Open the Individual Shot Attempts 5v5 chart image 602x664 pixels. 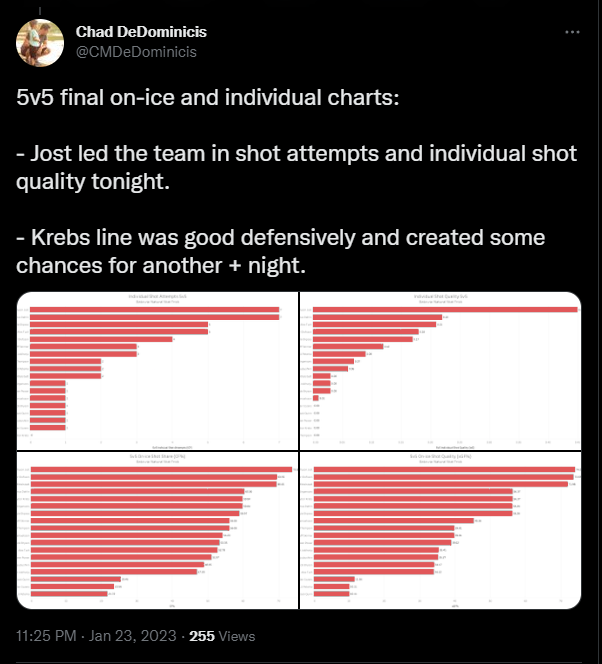click(x=157, y=371)
